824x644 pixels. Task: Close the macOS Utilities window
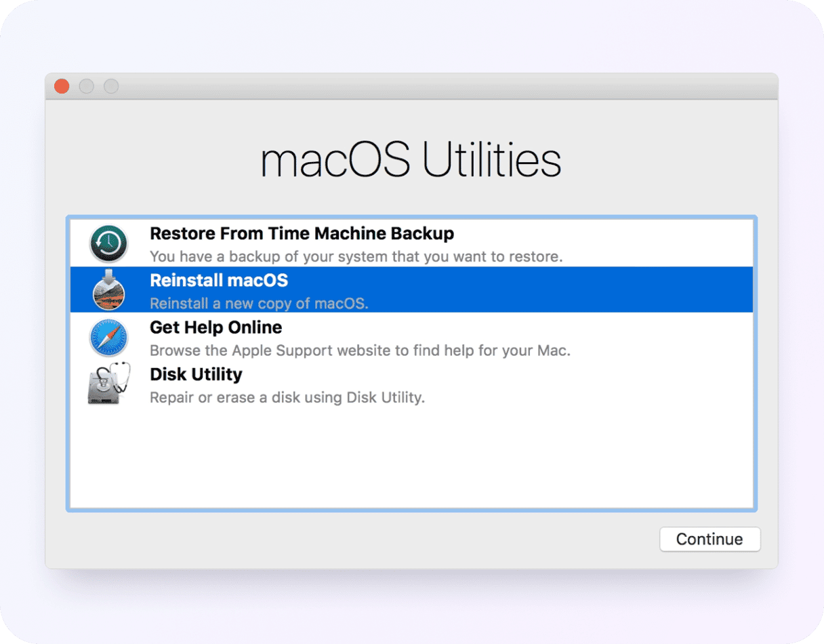[x=62, y=86]
